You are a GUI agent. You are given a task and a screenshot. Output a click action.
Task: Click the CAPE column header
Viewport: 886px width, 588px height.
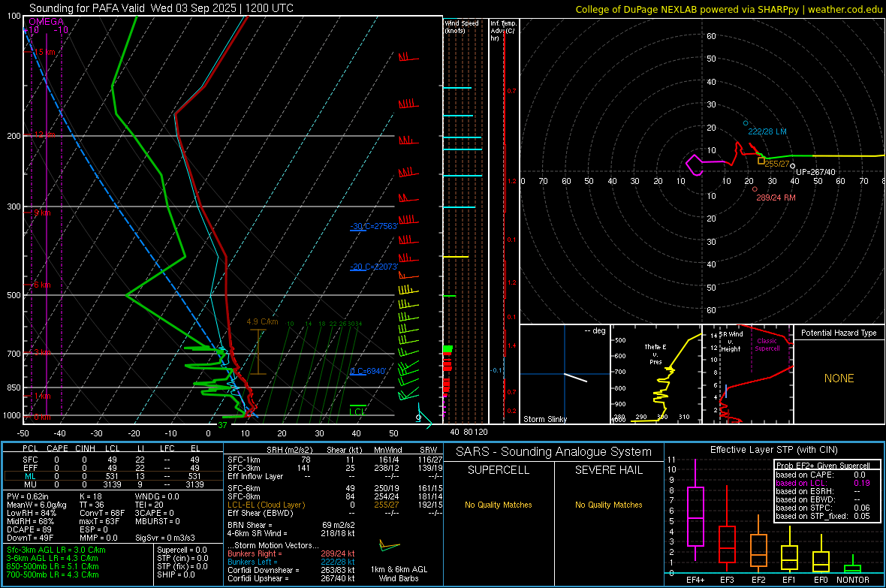tap(57, 448)
